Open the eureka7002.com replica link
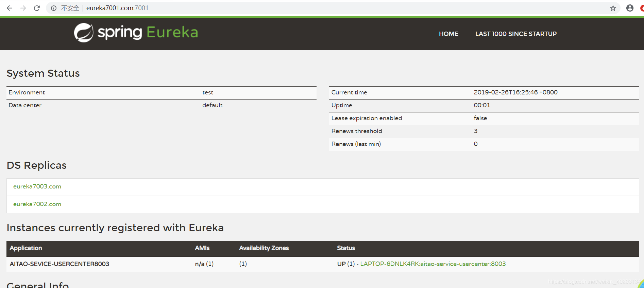644x288 pixels. 37,204
